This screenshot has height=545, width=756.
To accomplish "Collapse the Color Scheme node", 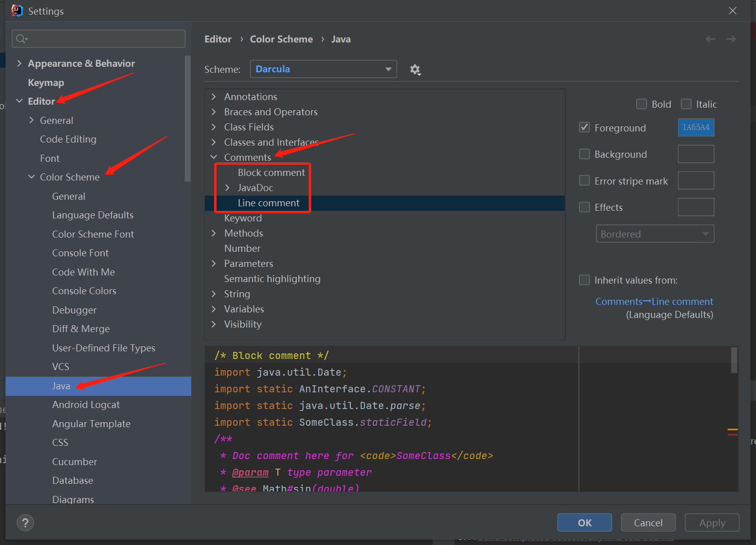I will [x=31, y=177].
